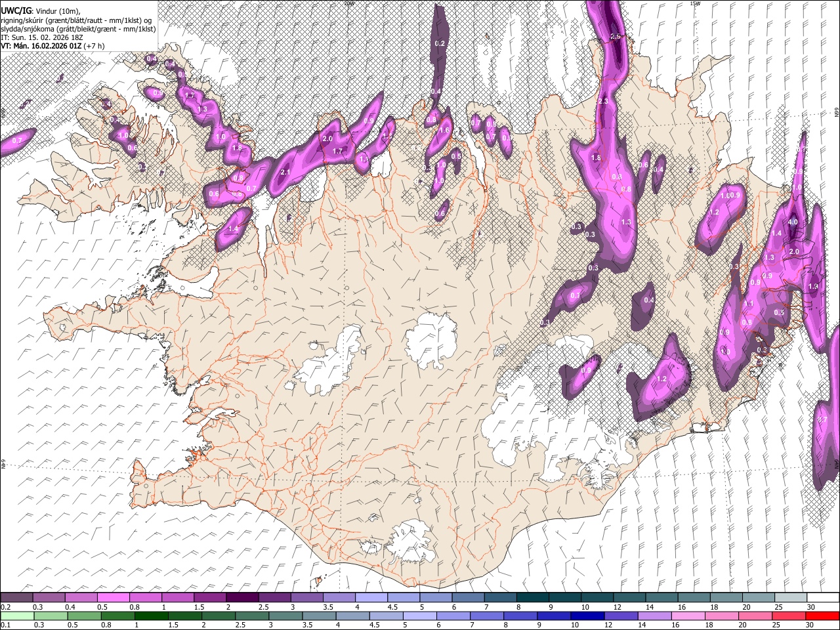Select the top-row dark teal swatch between 8 and 9
This screenshot has height=630, width=840.
pos(533,598)
